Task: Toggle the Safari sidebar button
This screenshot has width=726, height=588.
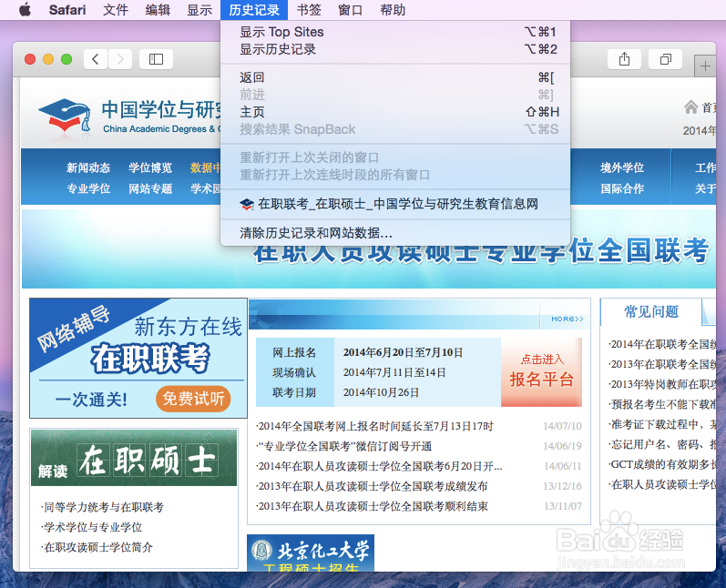Action: [x=156, y=59]
